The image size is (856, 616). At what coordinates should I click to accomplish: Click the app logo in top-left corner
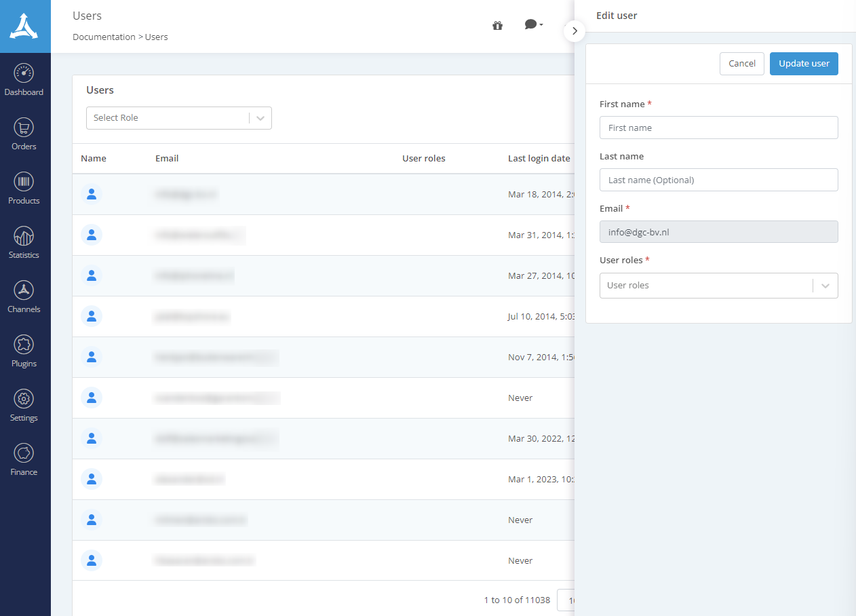(x=25, y=26)
